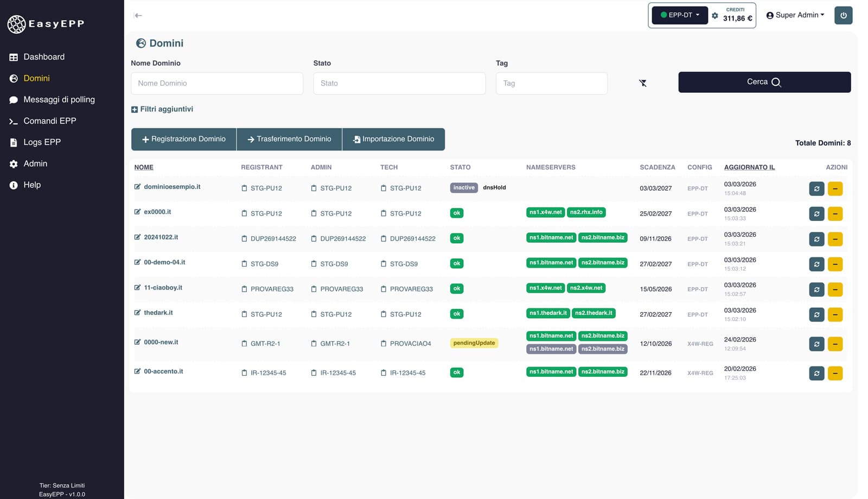The height and width of the screenshot is (499, 868).
Task: Open the EPP-DT configuration dropdown
Action: click(x=680, y=15)
